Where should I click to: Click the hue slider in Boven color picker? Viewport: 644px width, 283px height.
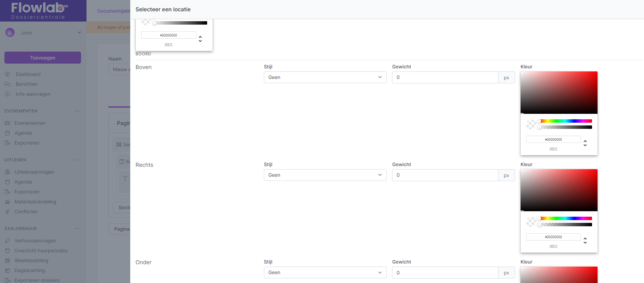[566, 121]
